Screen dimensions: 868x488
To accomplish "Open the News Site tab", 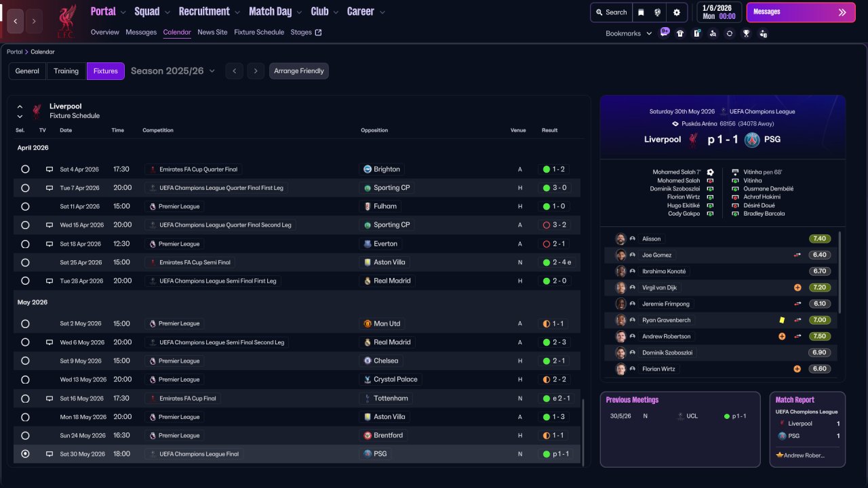I will (x=212, y=32).
